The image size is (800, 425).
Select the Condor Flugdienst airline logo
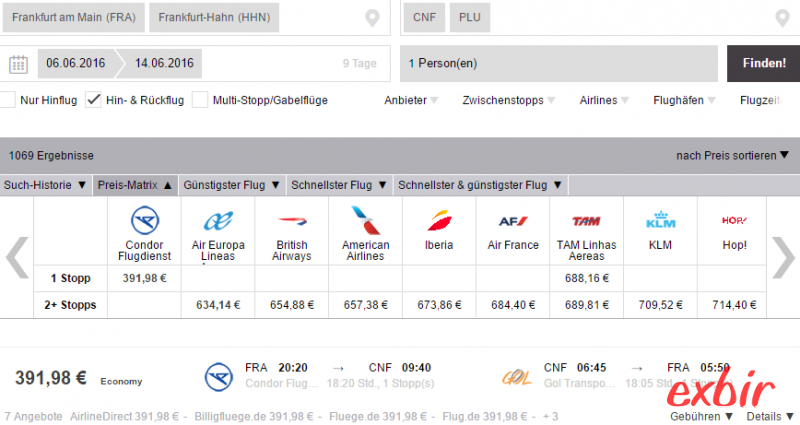pos(145,220)
